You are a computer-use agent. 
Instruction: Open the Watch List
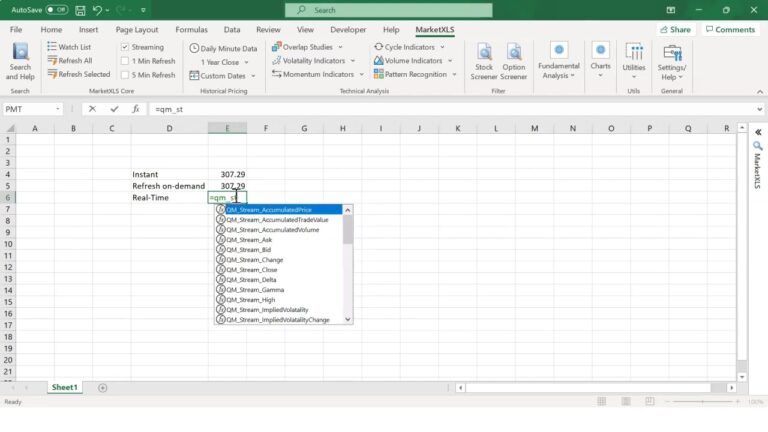69,47
